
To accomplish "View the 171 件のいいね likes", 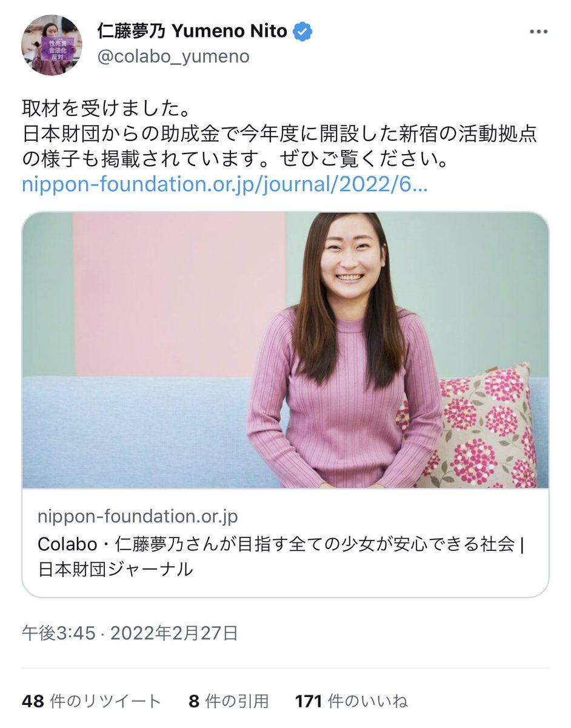I will (352, 701).
